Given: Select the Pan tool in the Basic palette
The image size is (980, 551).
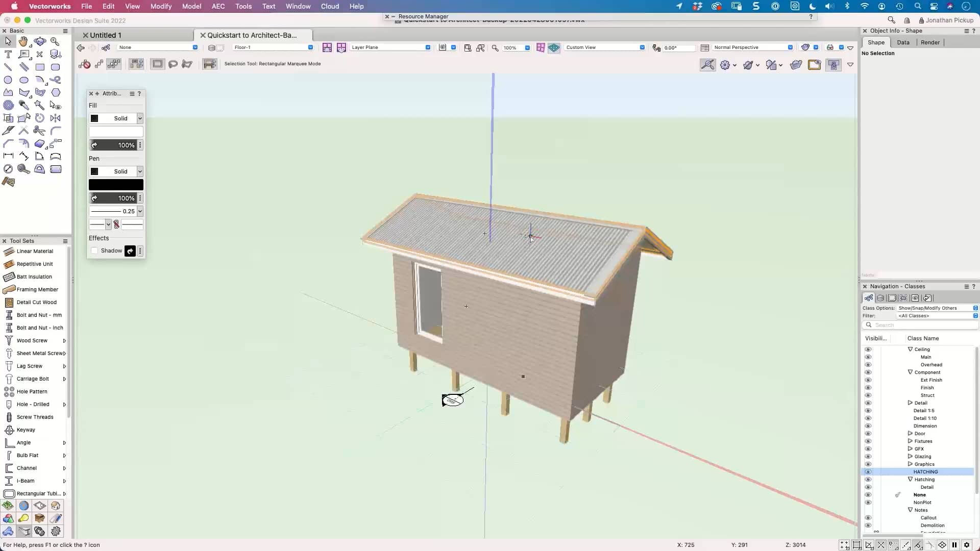Looking at the screenshot, I should 24,41.
